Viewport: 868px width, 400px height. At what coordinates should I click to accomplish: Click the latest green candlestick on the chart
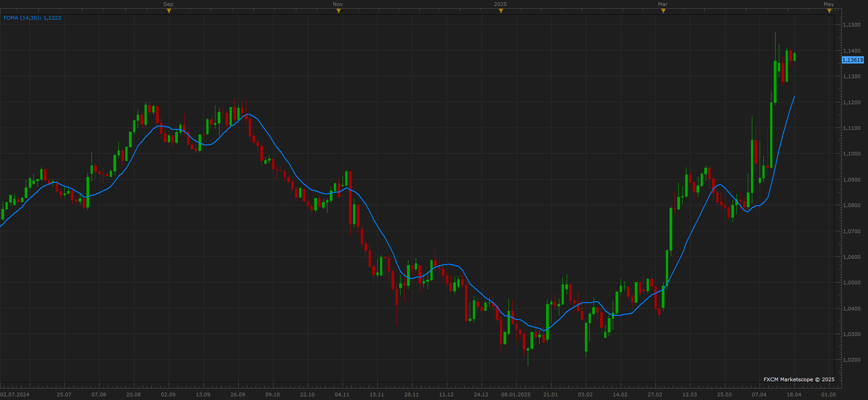794,57
